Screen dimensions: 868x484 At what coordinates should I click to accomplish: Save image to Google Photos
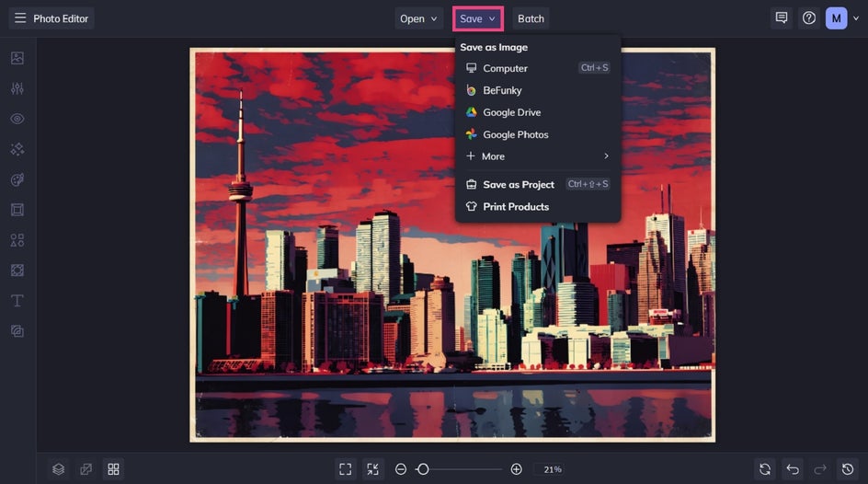pos(538,134)
